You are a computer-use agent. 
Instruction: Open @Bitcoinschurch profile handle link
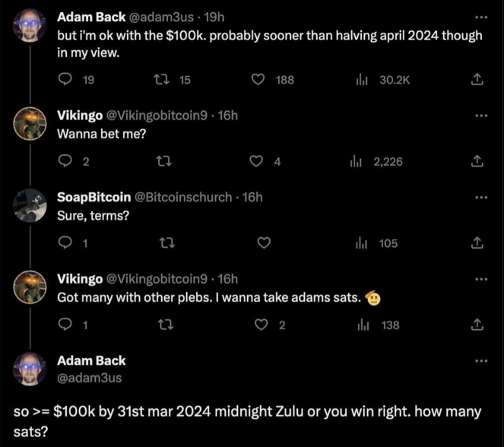(x=183, y=198)
